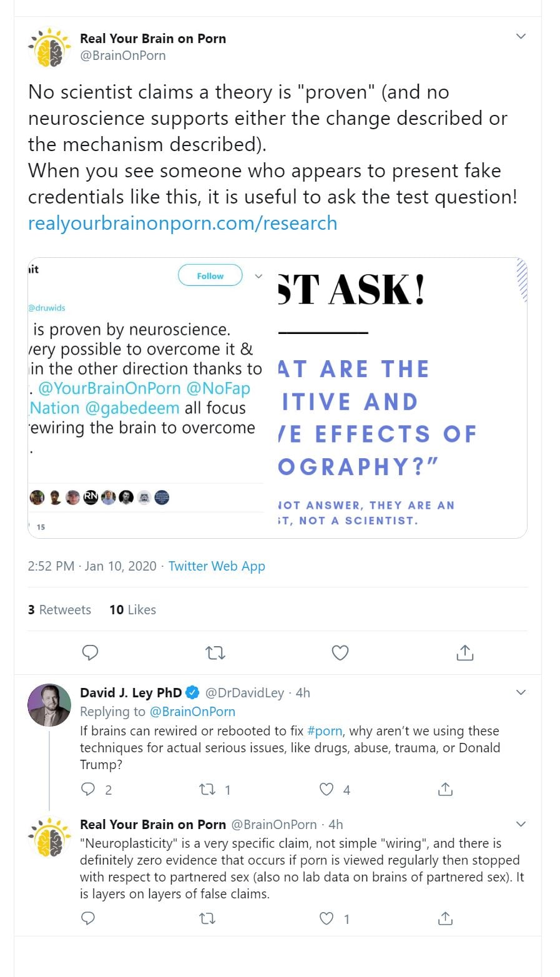Retweet the main tweet
560x977 pixels.
pyautogui.click(x=215, y=653)
